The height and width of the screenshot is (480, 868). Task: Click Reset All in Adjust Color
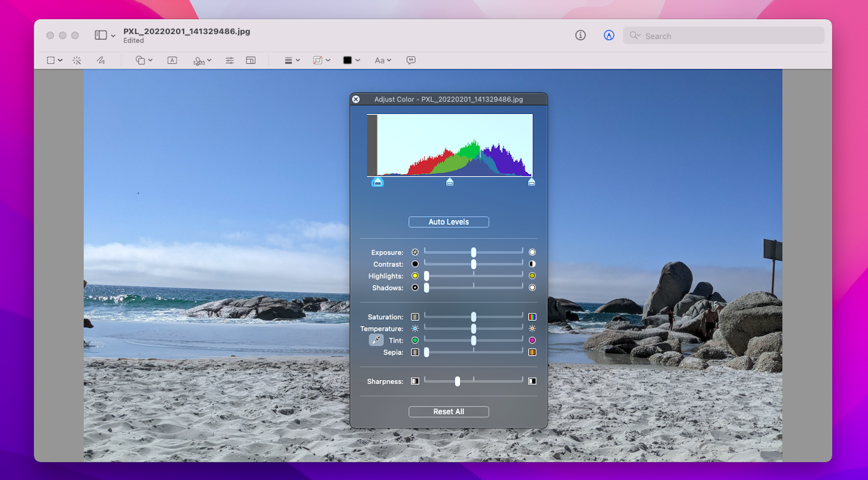[x=449, y=411]
